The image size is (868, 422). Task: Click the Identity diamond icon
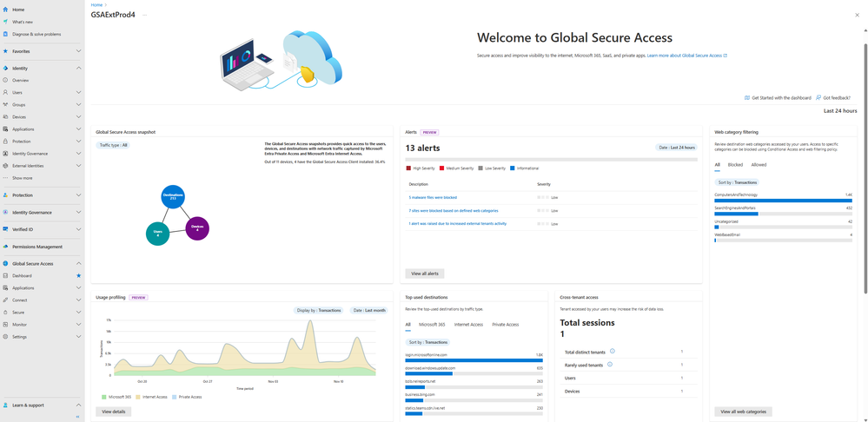5,68
